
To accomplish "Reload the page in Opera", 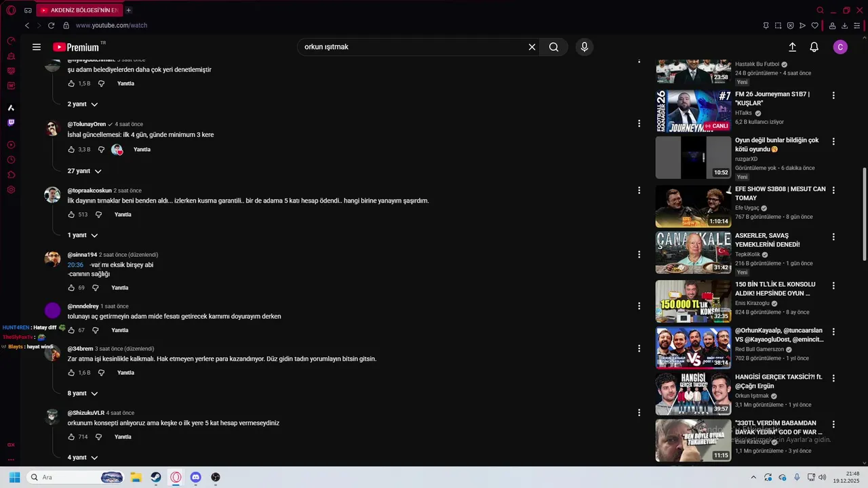I will pyautogui.click(x=51, y=25).
